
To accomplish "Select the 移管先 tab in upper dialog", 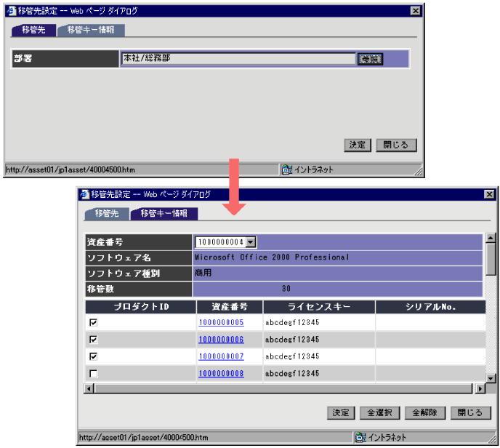I will (33, 30).
